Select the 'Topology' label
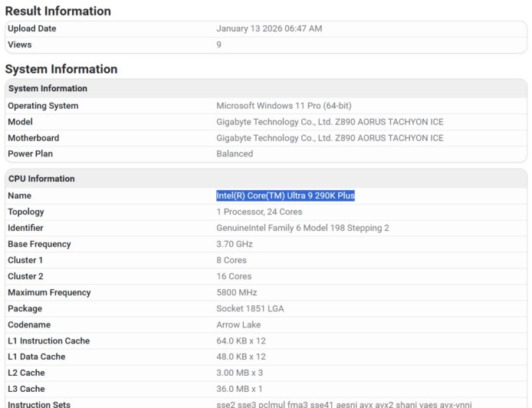Viewport: 532px width, 408px height. (26, 212)
